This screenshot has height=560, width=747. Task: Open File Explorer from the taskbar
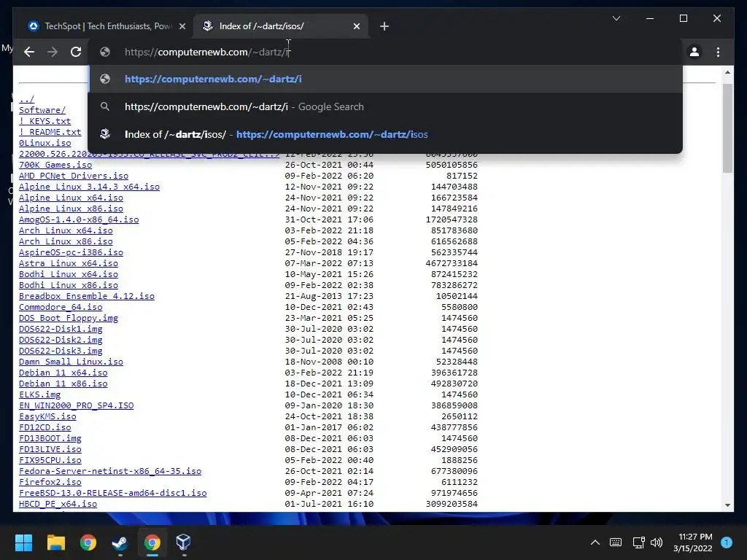point(55,542)
